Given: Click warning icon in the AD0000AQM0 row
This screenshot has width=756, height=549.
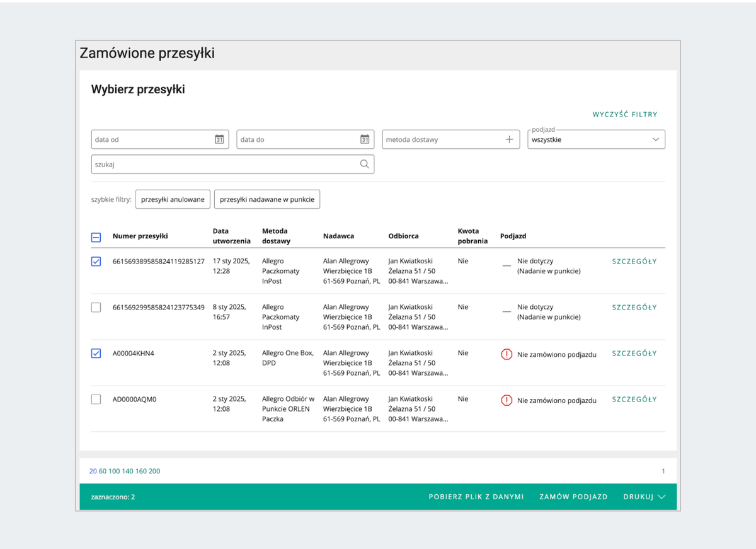Looking at the screenshot, I should tap(507, 400).
